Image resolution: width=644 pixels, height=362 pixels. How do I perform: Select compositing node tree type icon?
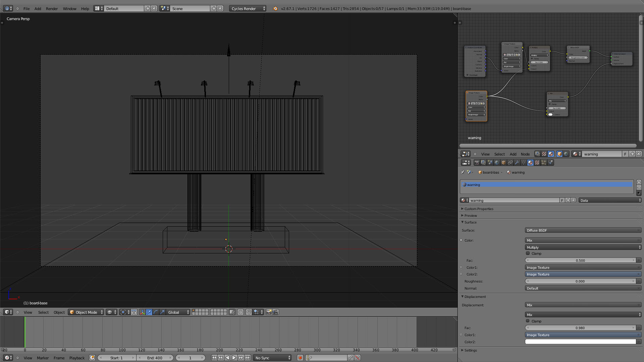click(x=537, y=154)
